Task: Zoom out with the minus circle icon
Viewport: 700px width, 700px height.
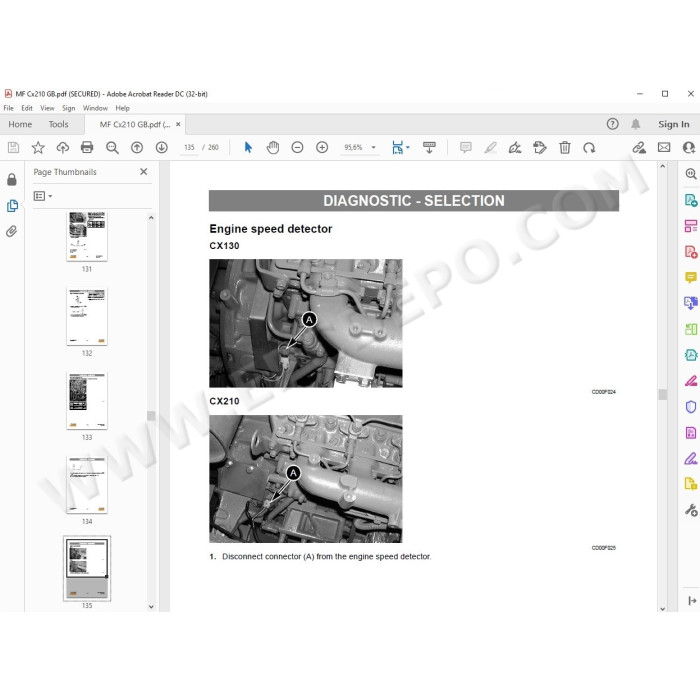Action: click(x=297, y=147)
